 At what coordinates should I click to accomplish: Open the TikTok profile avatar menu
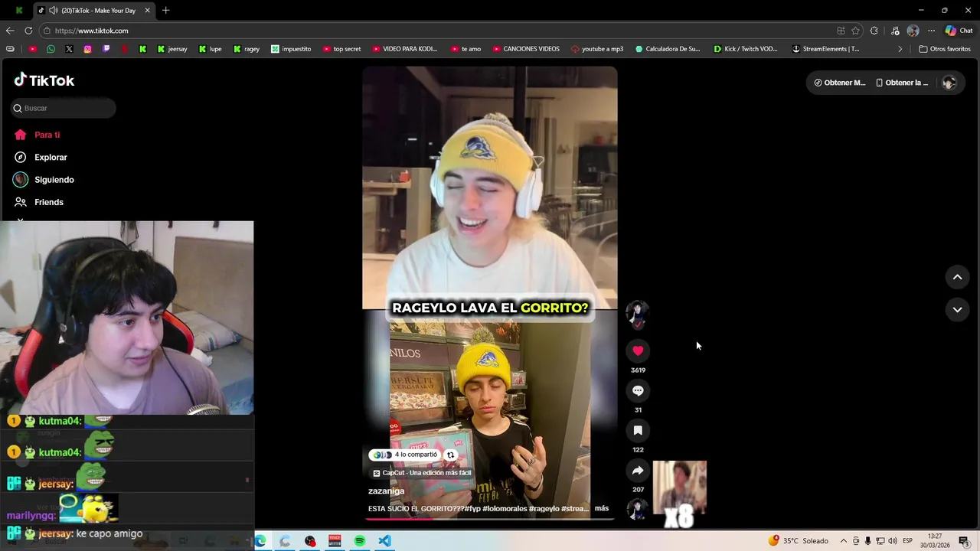[x=949, y=83]
